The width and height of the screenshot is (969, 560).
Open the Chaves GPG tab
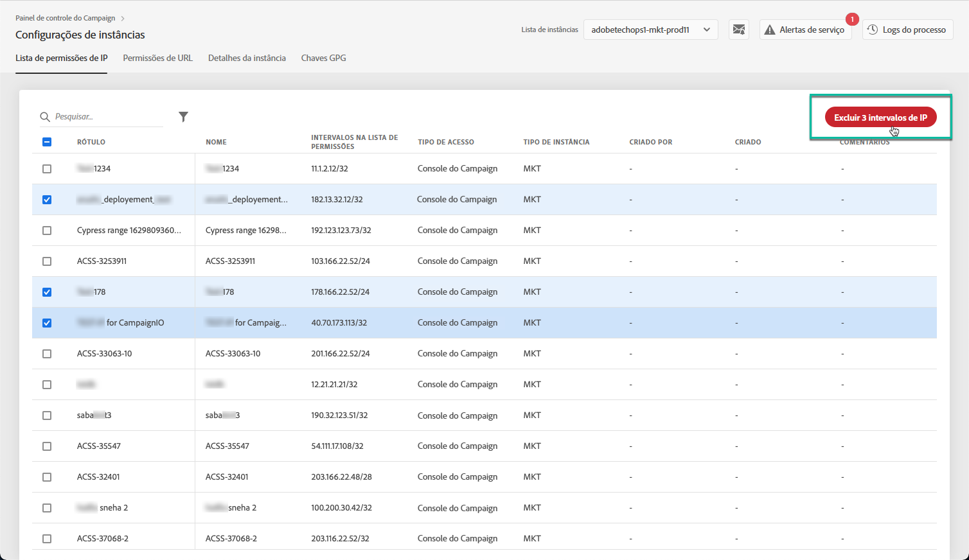point(323,58)
